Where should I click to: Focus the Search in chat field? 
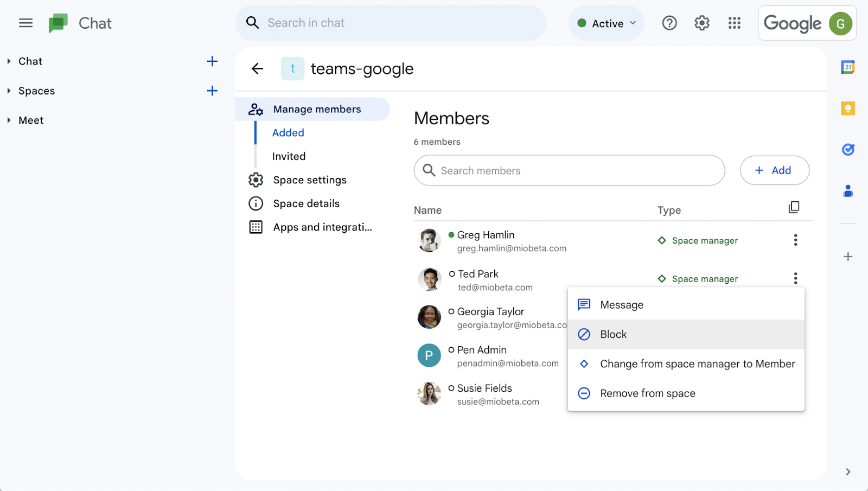(391, 23)
